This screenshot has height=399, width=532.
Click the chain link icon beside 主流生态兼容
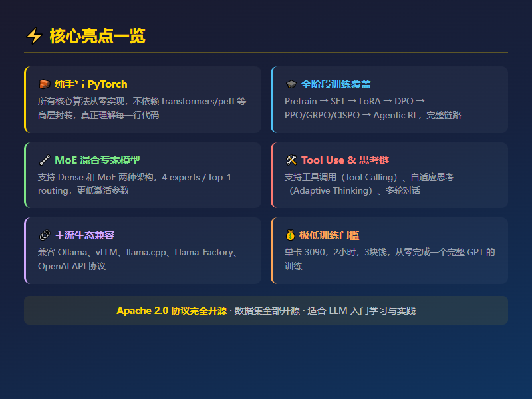44,235
